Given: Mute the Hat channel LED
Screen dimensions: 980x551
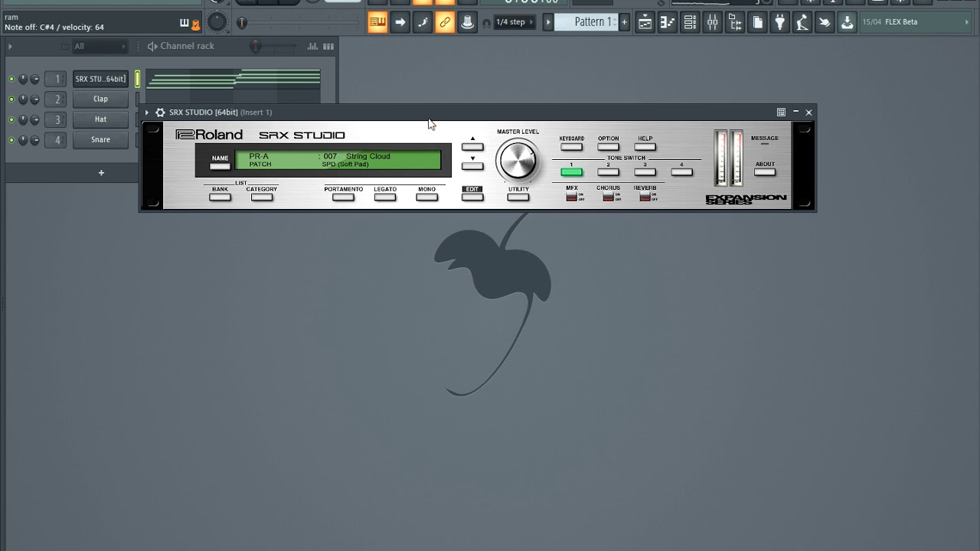Looking at the screenshot, I should 11,120.
